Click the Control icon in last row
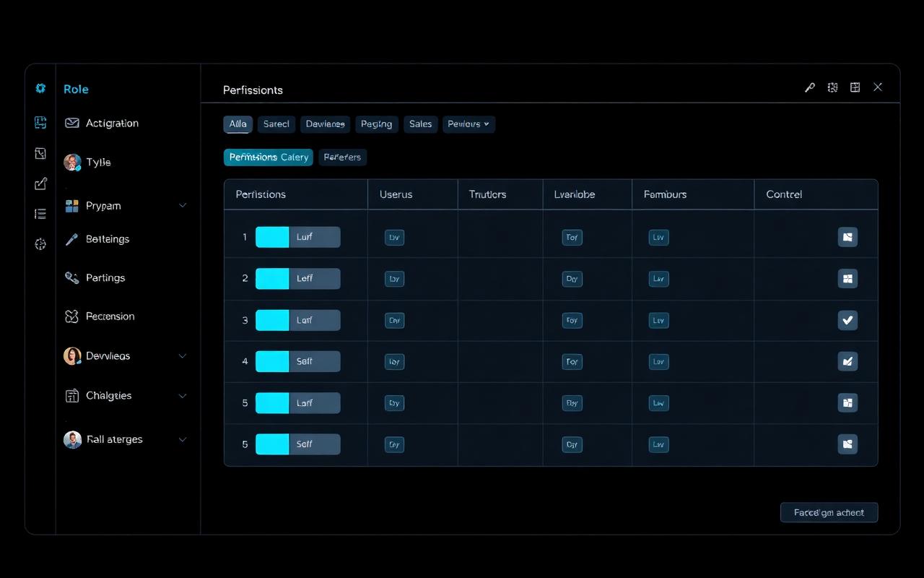The image size is (924, 578). tap(847, 444)
